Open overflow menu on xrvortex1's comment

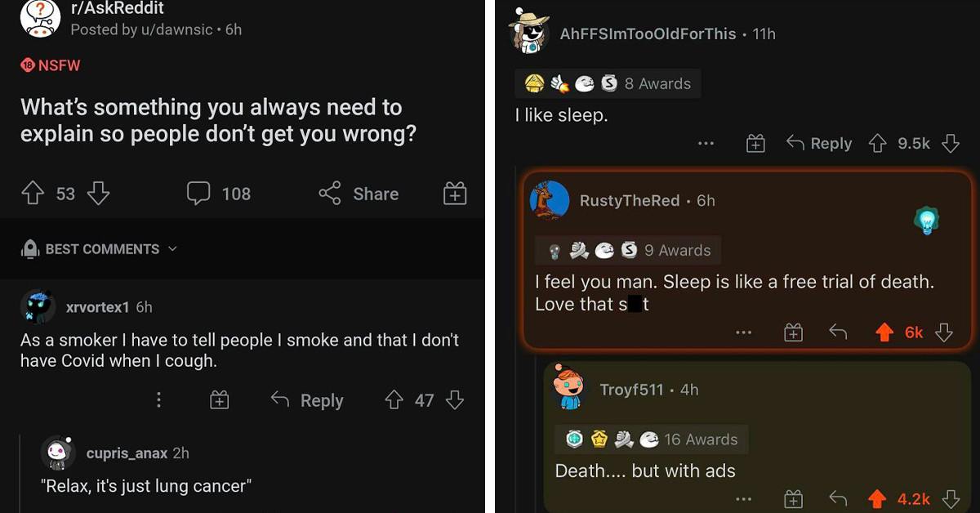[158, 400]
